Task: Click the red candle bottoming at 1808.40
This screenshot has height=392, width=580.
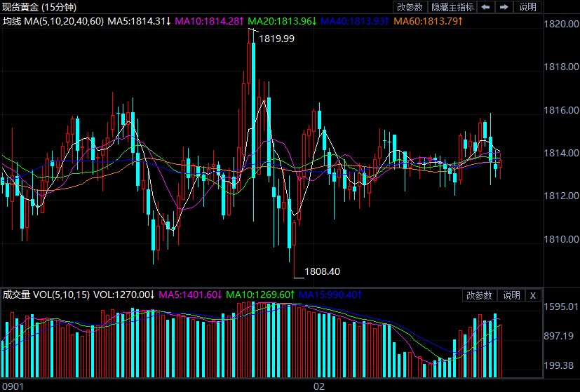Action: pyautogui.click(x=295, y=234)
